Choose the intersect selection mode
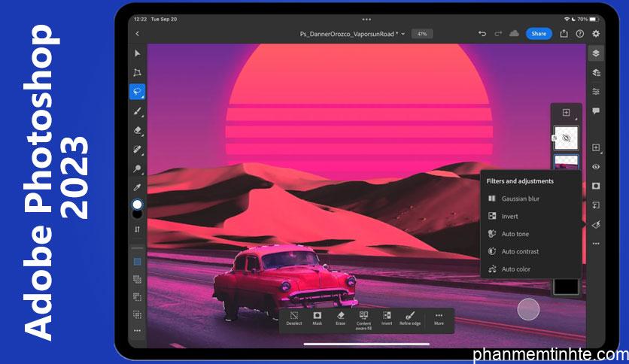Image resolution: width=629 pixels, height=364 pixels. (x=137, y=314)
